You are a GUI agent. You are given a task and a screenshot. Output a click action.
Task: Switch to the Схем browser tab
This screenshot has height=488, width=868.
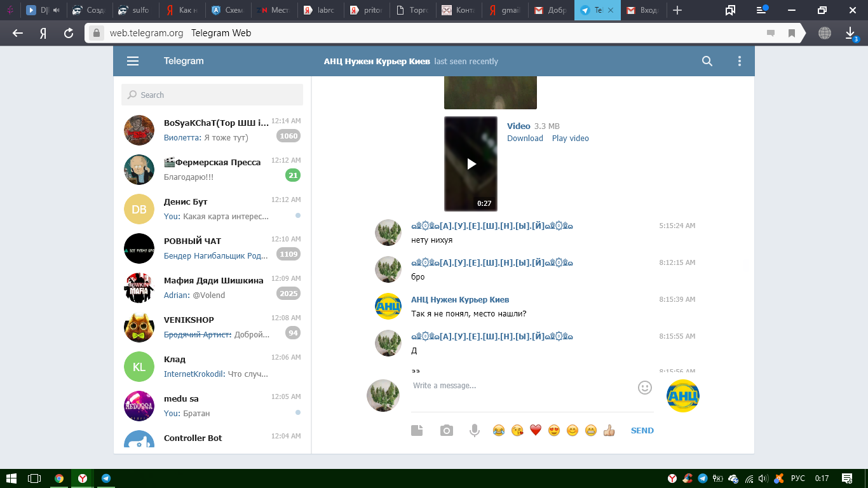pyautogui.click(x=227, y=10)
